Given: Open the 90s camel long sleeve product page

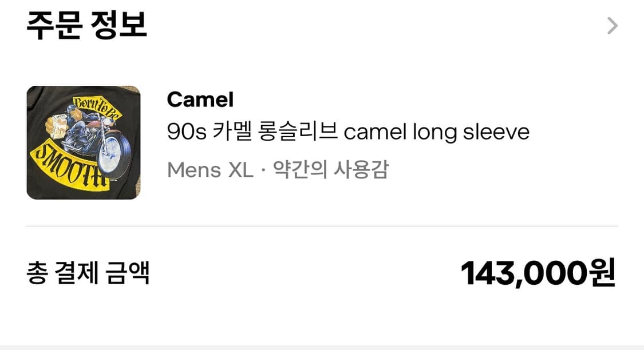Looking at the screenshot, I should pyautogui.click(x=347, y=130).
